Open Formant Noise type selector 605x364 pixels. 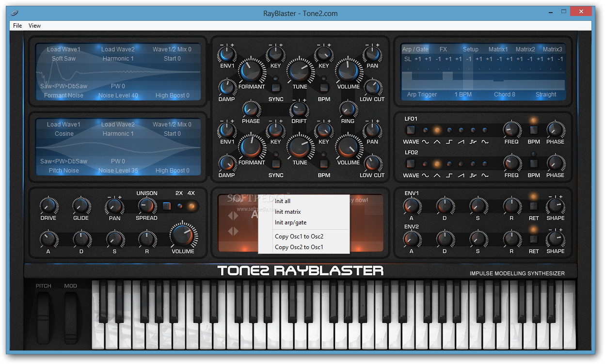click(64, 95)
